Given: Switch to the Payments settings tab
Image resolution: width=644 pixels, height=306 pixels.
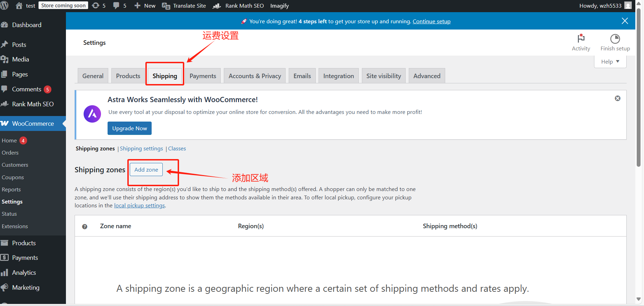Looking at the screenshot, I should click(203, 76).
